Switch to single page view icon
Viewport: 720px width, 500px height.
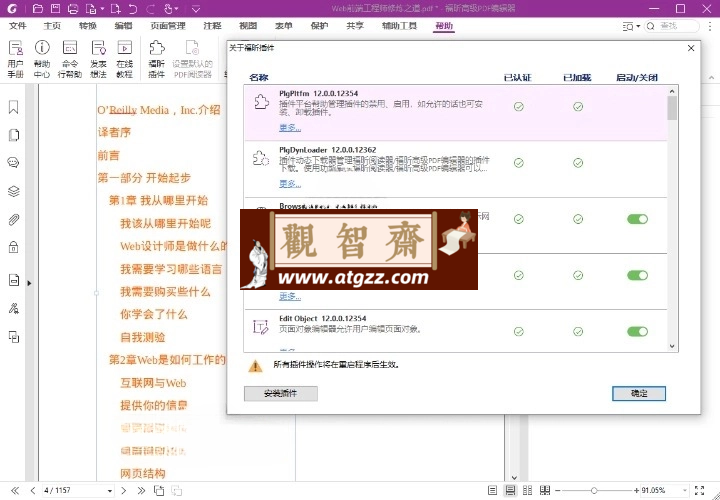click(492, 490)
